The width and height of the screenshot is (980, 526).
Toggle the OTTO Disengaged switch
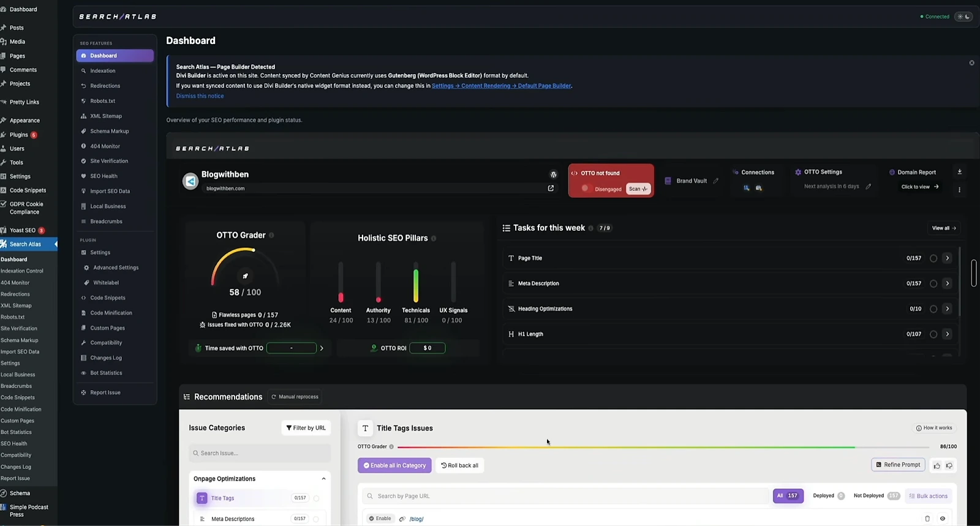click(588, 189)
